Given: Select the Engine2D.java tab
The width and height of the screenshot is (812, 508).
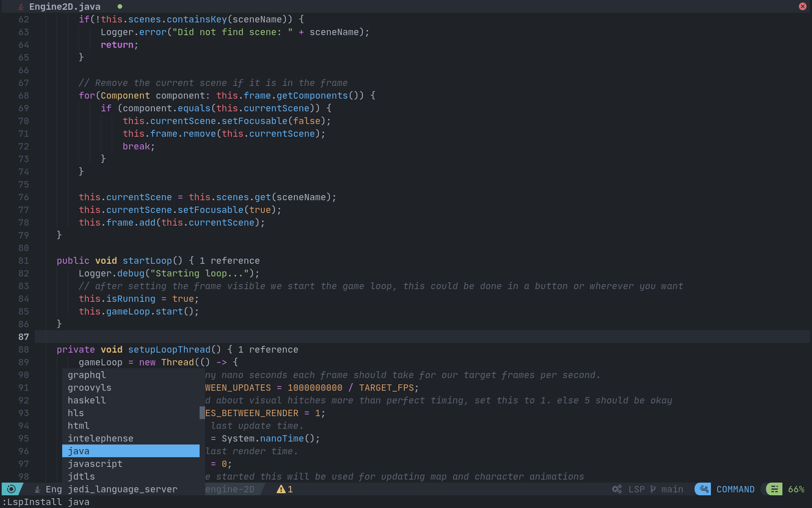Looking at the screenshot, I should pos(65,7).
